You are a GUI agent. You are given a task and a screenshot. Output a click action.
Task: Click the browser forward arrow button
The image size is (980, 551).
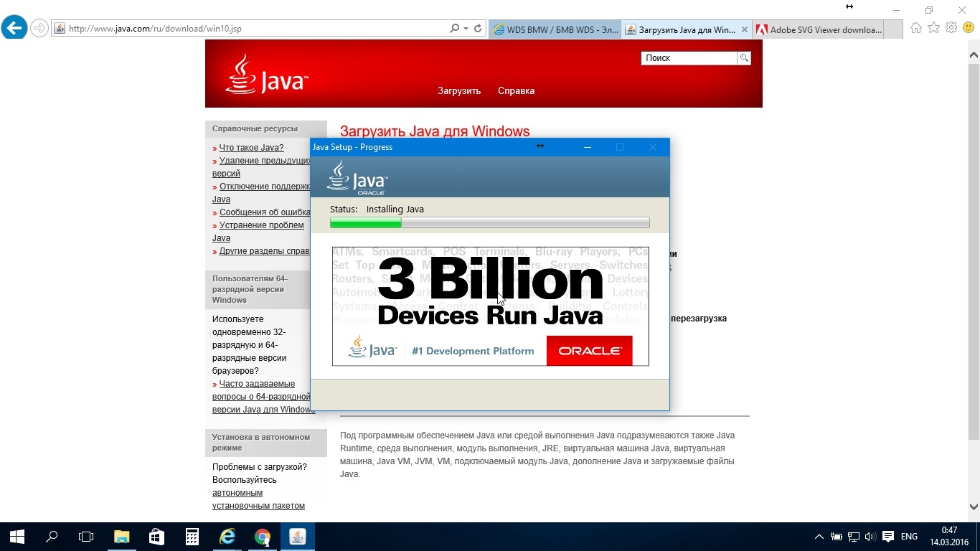39,29
